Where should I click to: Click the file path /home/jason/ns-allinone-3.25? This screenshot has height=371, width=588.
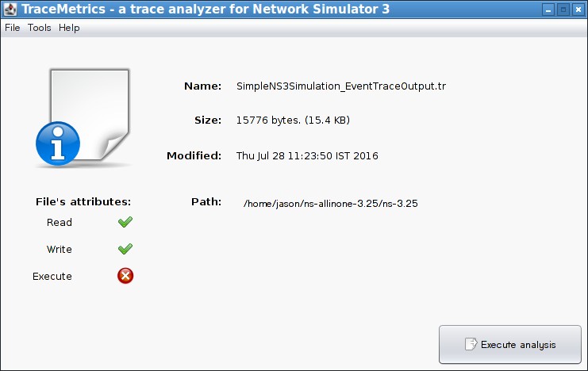[x=330, y=203]
